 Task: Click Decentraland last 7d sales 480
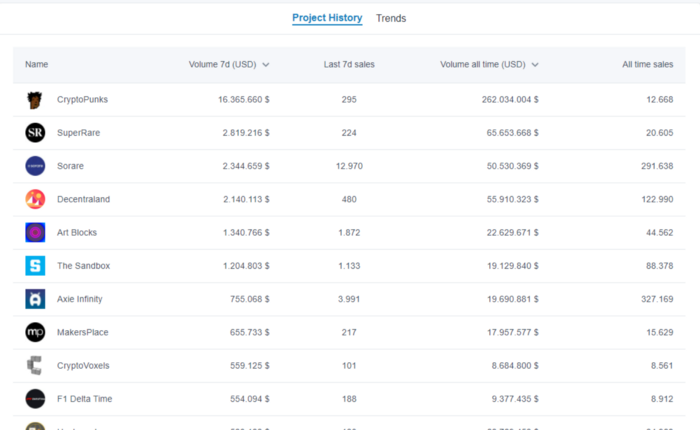(349, 199)
